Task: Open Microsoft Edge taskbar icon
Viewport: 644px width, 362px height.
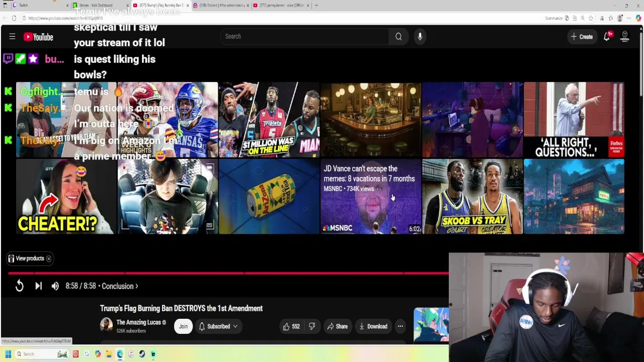Action: coord(120,354)
